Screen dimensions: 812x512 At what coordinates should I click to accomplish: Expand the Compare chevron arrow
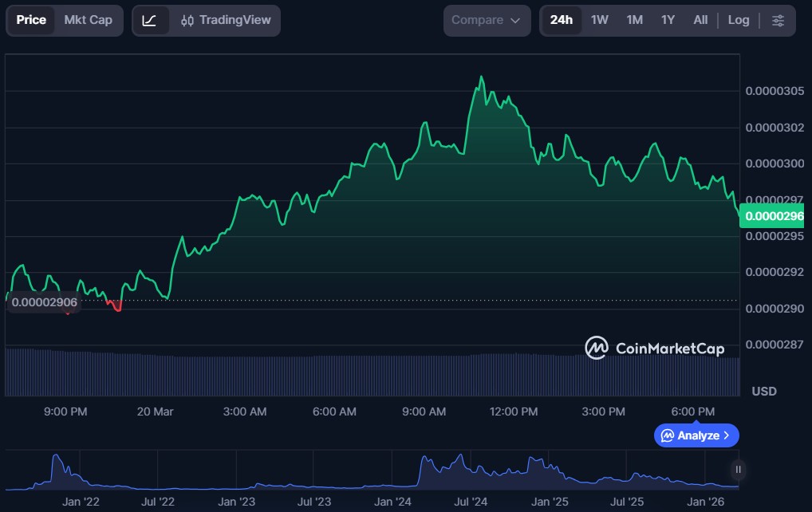(x=515, y=20)
